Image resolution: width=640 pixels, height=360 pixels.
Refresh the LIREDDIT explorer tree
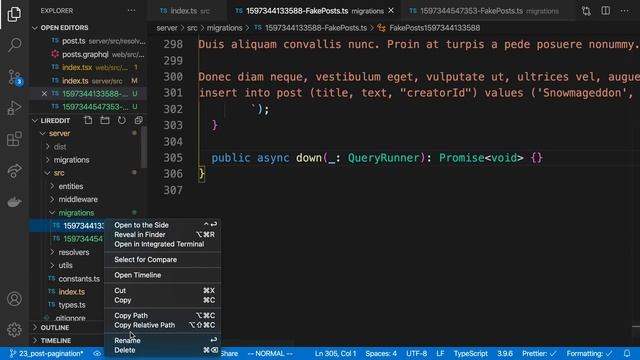click(122, 120)
